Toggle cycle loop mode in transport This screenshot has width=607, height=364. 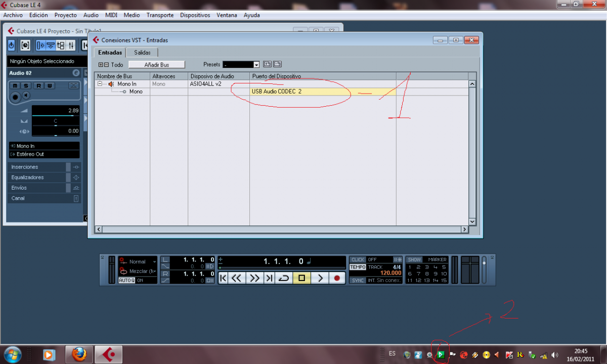click(x=284, y=278)
